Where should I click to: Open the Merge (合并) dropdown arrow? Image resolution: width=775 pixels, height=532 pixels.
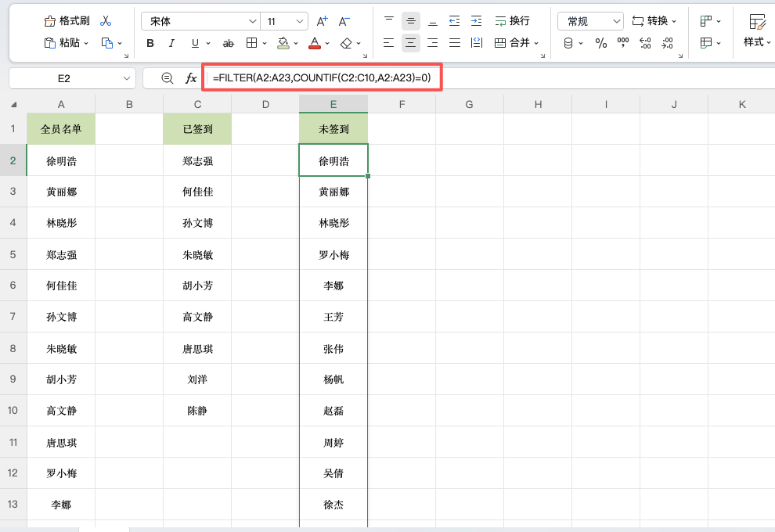point(536,44)
